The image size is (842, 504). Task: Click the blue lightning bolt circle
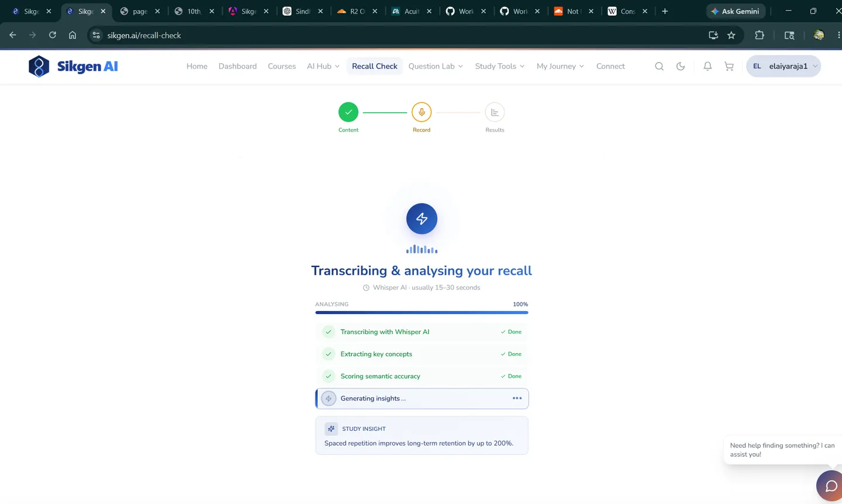[422, 219]
